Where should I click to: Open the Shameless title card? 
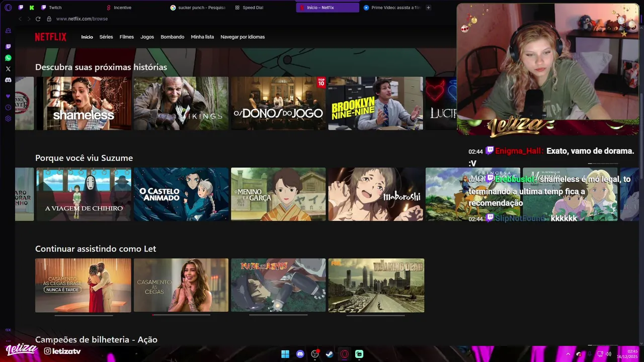coord(84,104)
